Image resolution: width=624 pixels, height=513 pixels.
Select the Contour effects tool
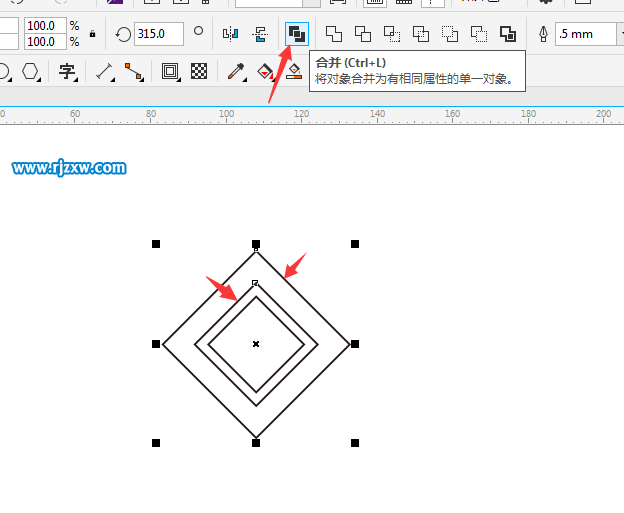pyautogui.click(x=170, y=72)
